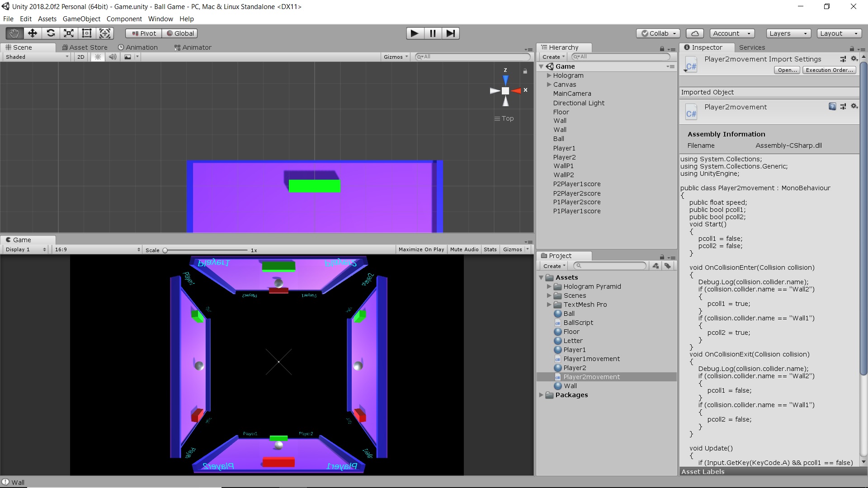Image resolution: width=868 pixels, height=488 pixels.
Task: Toggle the Stats overlay on
Action: coord(490,249)
